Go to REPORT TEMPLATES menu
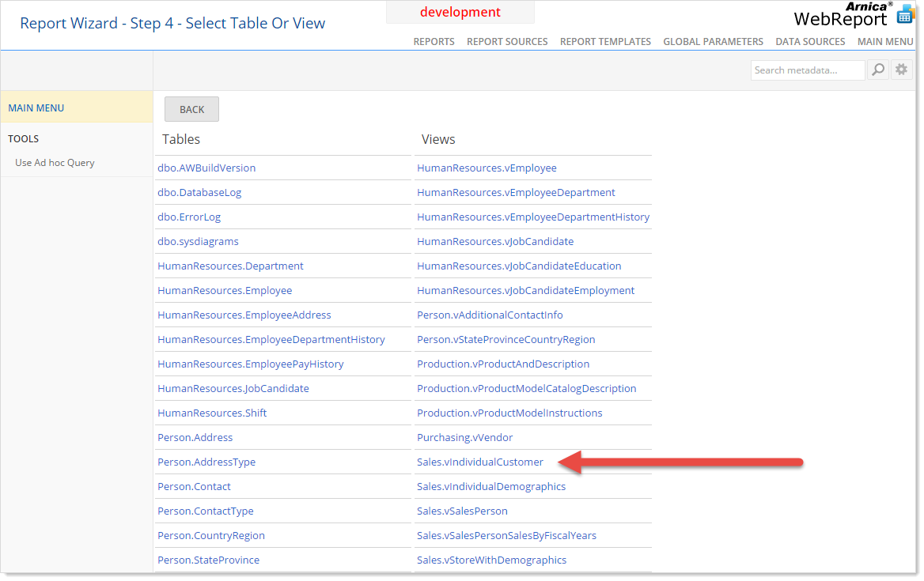 605,42
